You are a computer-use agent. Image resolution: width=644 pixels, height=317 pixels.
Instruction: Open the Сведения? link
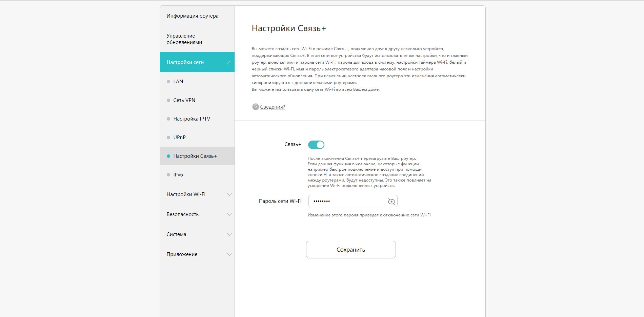pos(273,107)
